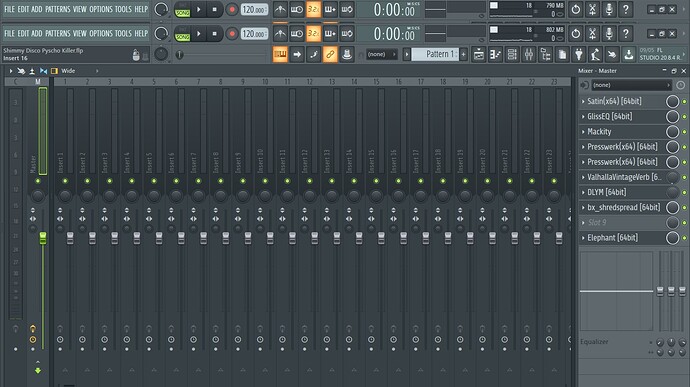Click the plus button next to Pattern 1
This screenshot has height=387, width=690.
point(463,55)
